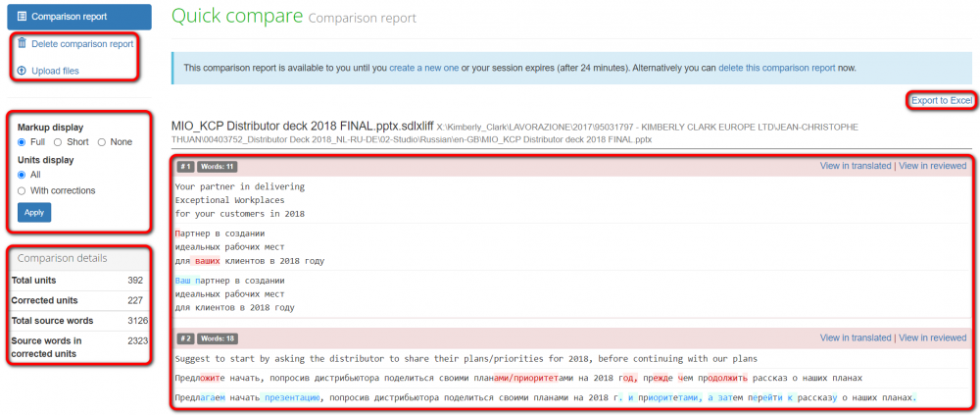Open View in reviewed for segment 2
This screenshot has height=415, width=980.
tap(932, 337)
